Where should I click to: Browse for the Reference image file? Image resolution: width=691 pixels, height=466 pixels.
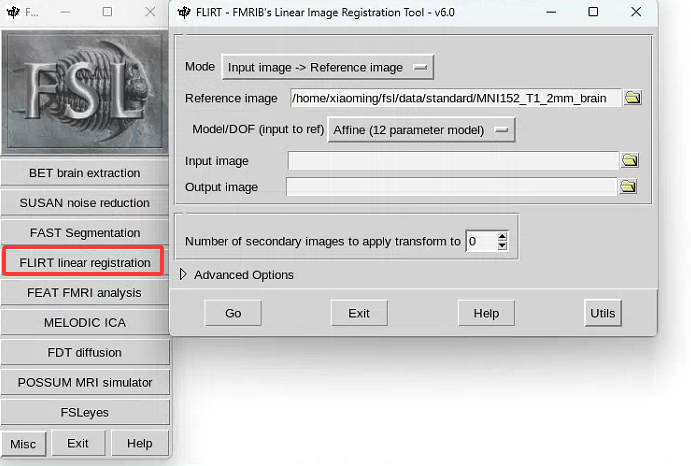point(632,97)
